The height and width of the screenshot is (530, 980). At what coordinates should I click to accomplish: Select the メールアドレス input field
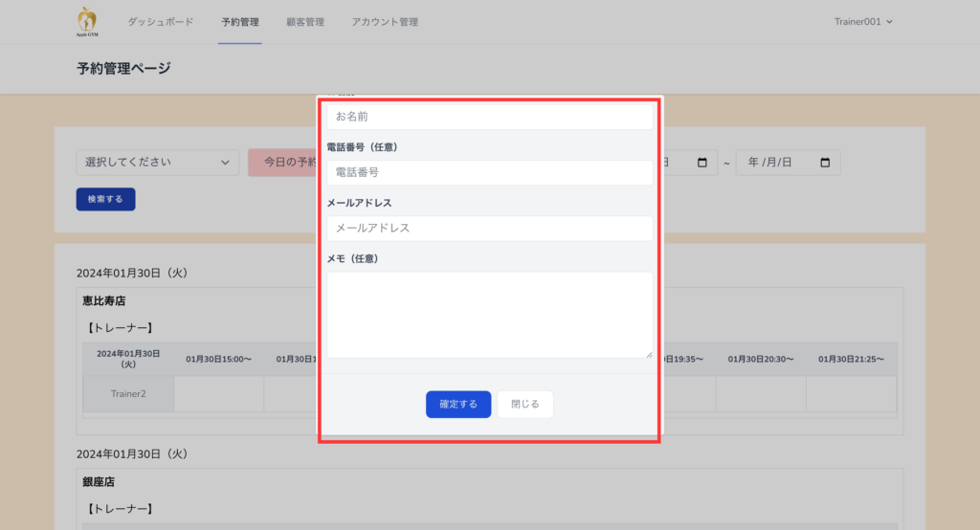tap(489, 229)
